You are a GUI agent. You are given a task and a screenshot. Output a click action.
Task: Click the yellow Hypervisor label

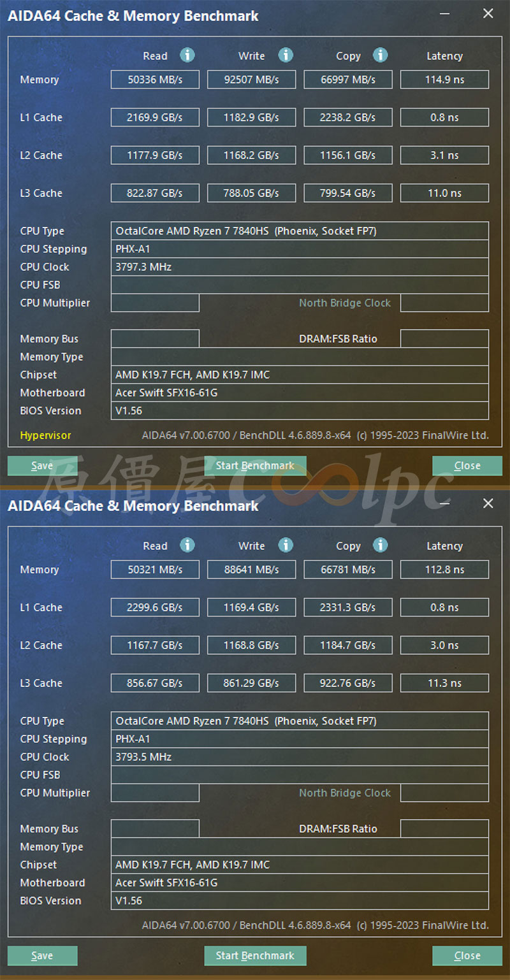(45, 435)
